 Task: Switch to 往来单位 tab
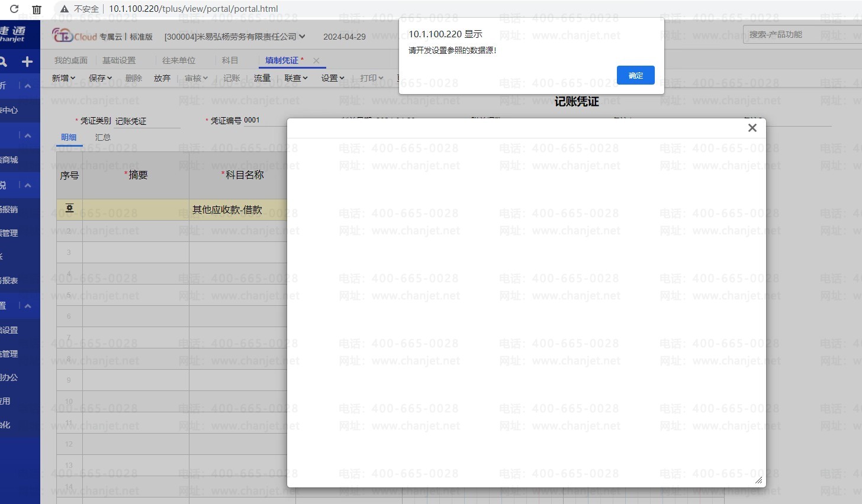pyautogui.click(x=179, y=60)
